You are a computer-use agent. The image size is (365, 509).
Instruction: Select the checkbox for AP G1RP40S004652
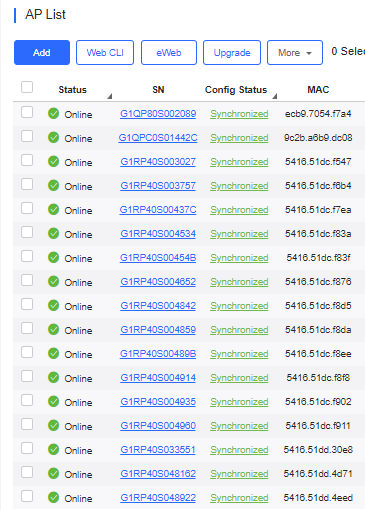click(x=27, y=280)
